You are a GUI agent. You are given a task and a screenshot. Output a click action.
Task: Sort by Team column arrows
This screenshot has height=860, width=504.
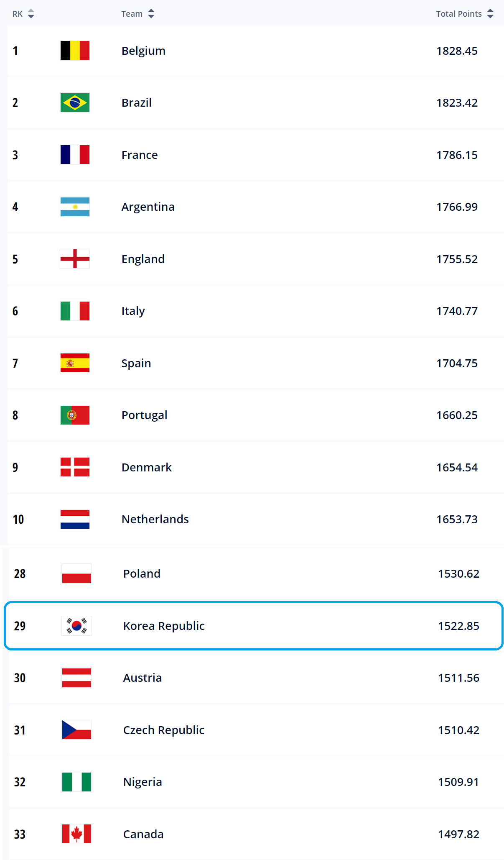tap(151, 14)
